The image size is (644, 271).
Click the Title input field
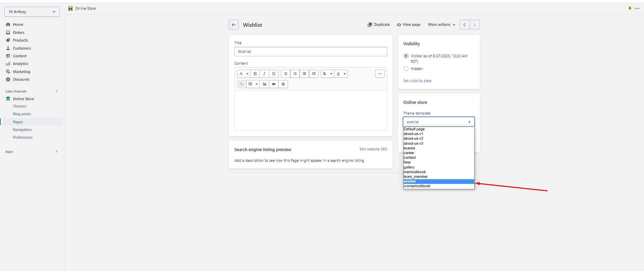[310, 52]
